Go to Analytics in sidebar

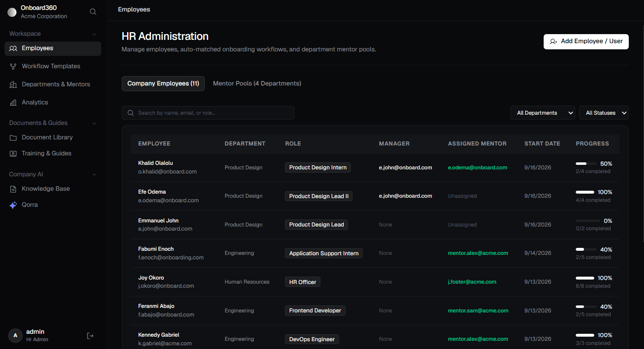click(53, 102)
